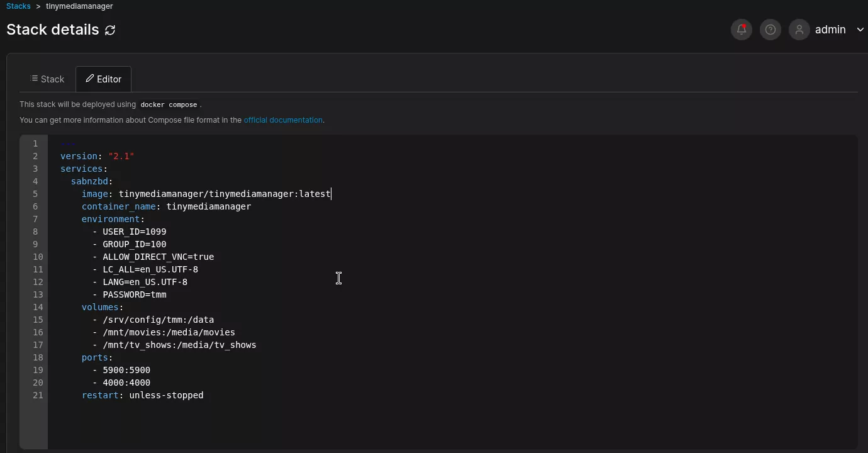Click line number 7 in the gutter
The image size is (868, 453).
tap(35, 219)
